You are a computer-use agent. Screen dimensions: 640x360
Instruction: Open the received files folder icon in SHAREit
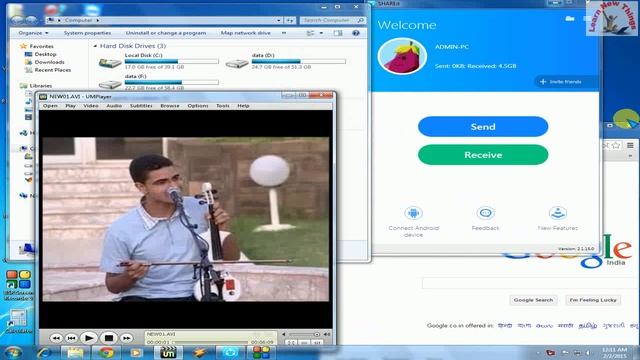(570, 18)
